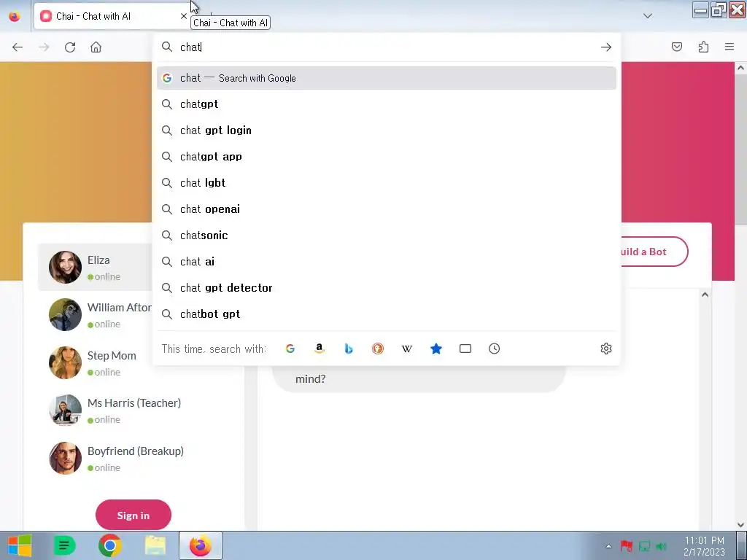Open File Explorer from the taskbar

click(x=155, y=545)
